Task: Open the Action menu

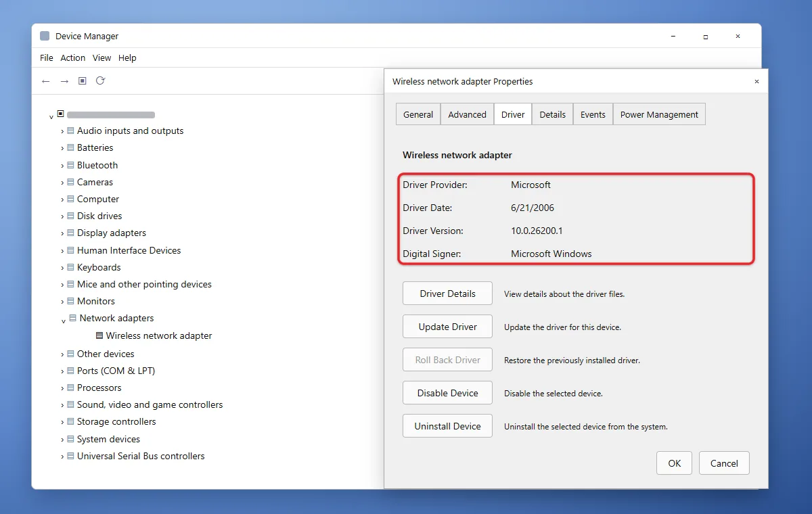Action: 73,58
